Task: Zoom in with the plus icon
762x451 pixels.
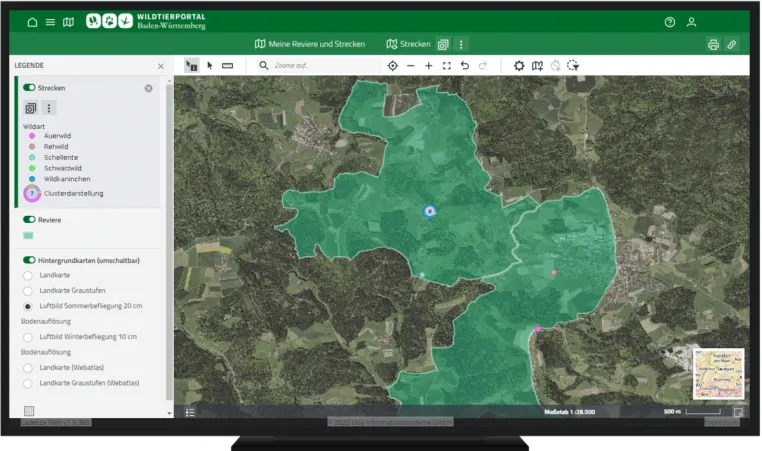Action: coord(429,66)
